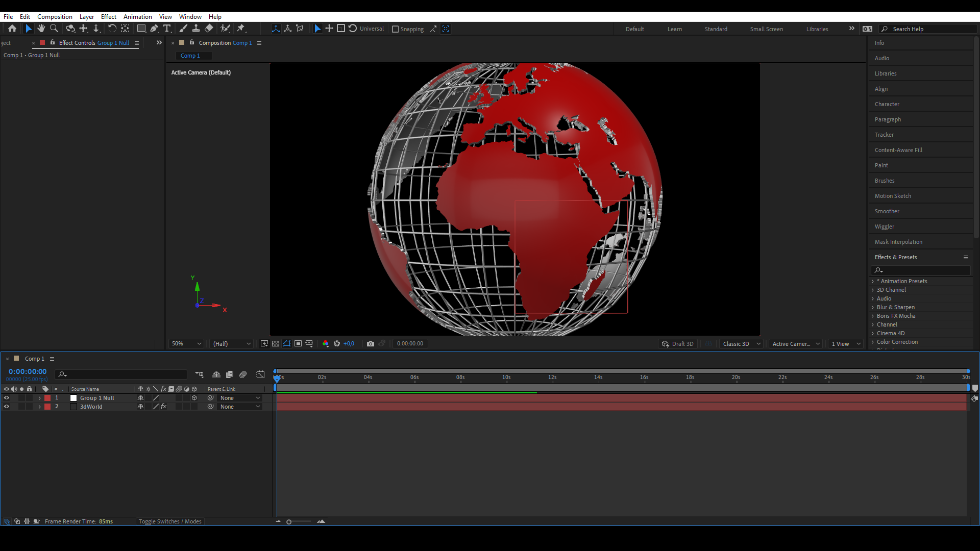Select the Horizontal Type tool
Screen dimensions: 980x551
click(167, 29)
